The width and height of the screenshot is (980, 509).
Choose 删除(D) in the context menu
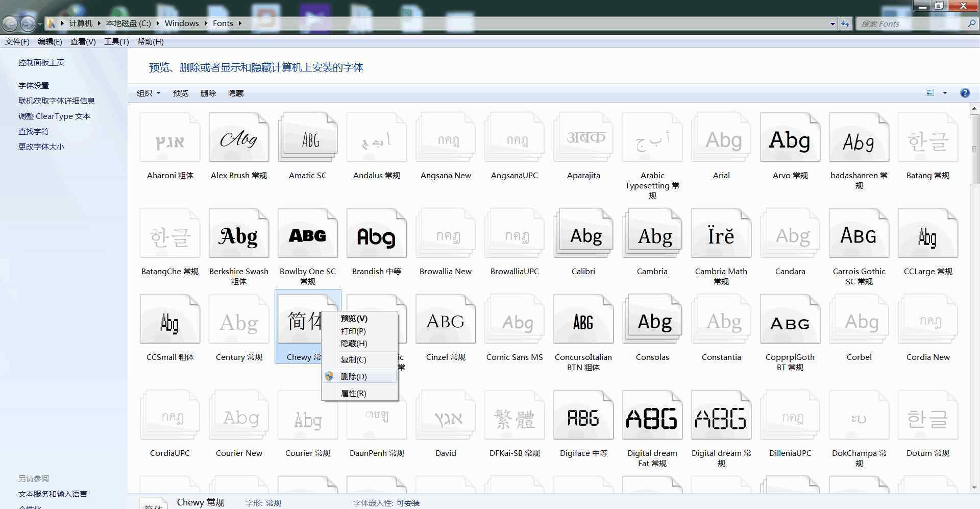(x=360, y=376)
